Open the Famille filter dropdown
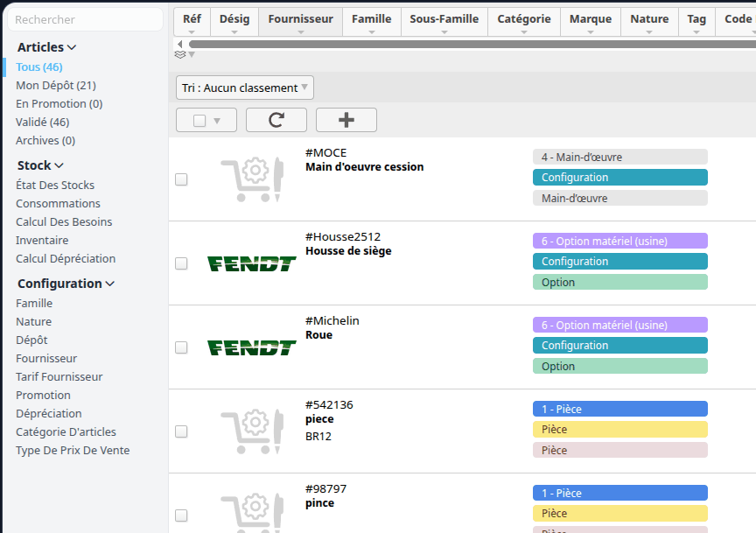Image resolution: width=756 pixels, height=533 pixels. (372, 22)
